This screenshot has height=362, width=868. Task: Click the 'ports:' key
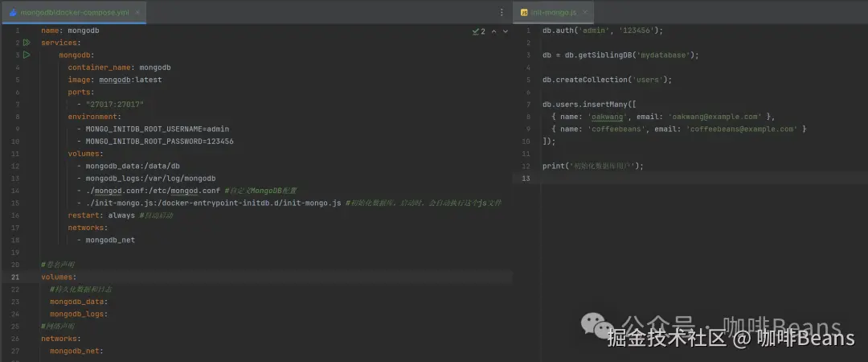[x=81, y=92]
